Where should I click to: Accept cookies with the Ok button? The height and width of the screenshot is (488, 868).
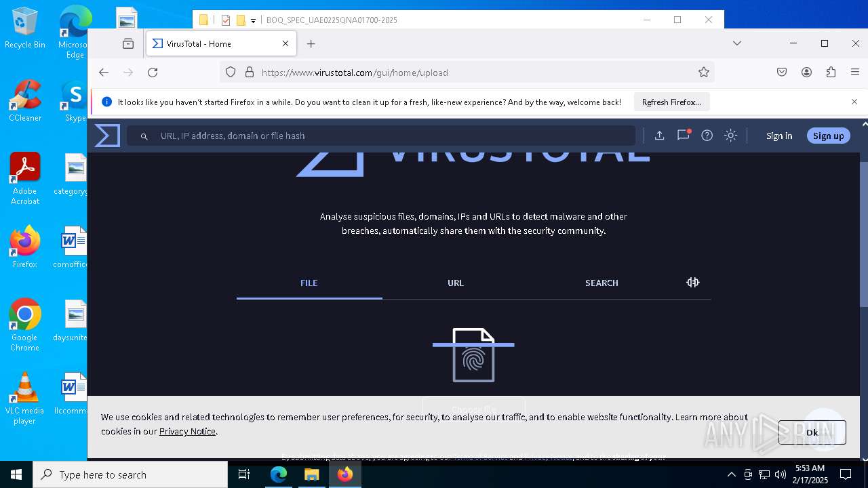pos(812,432)
